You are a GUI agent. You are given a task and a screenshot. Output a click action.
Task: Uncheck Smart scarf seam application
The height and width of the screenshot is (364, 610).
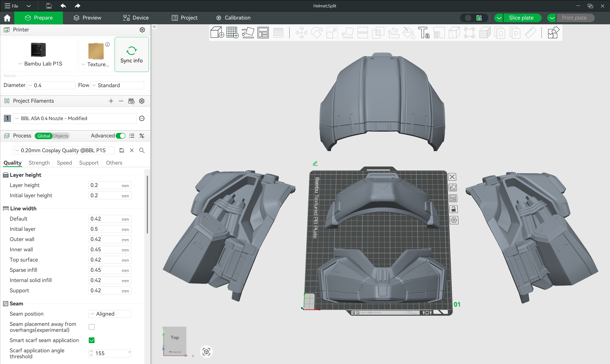[91, 340]
